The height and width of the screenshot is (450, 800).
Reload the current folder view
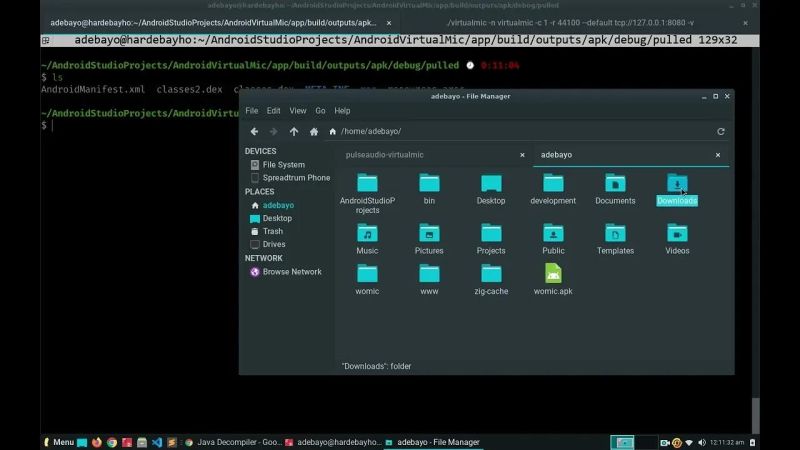click(x=721, y=132)
